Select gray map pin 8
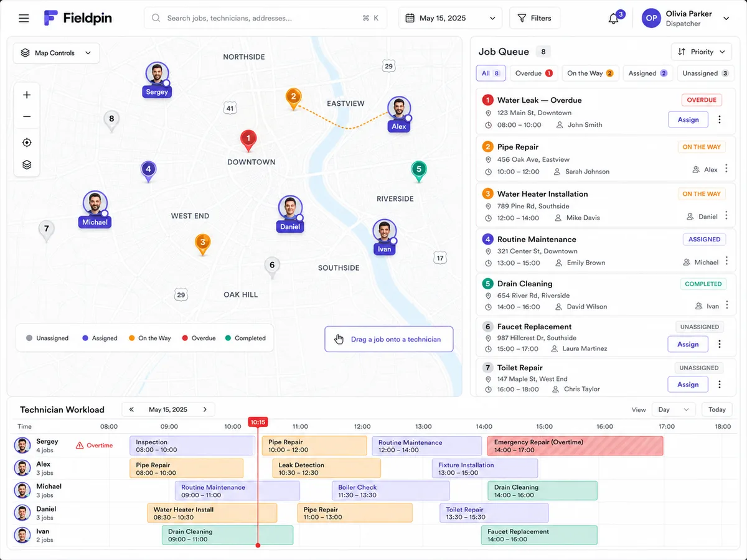The height and width of the screenshot is (560, 747). click(111, 121)
